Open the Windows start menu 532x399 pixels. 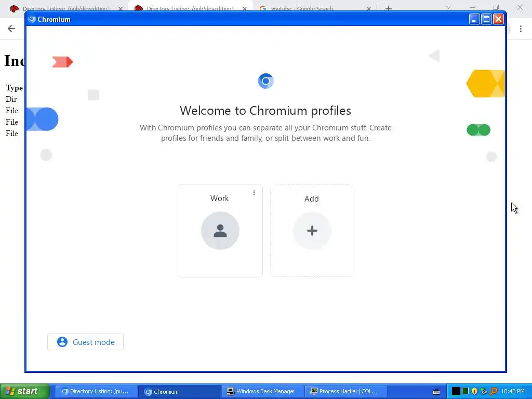click(24, 391)
